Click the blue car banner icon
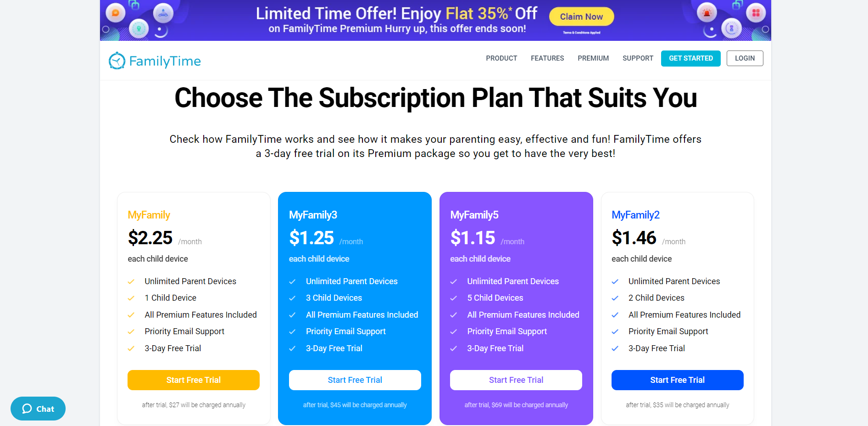This screenshot has height=426, width=868. (163, 13)
